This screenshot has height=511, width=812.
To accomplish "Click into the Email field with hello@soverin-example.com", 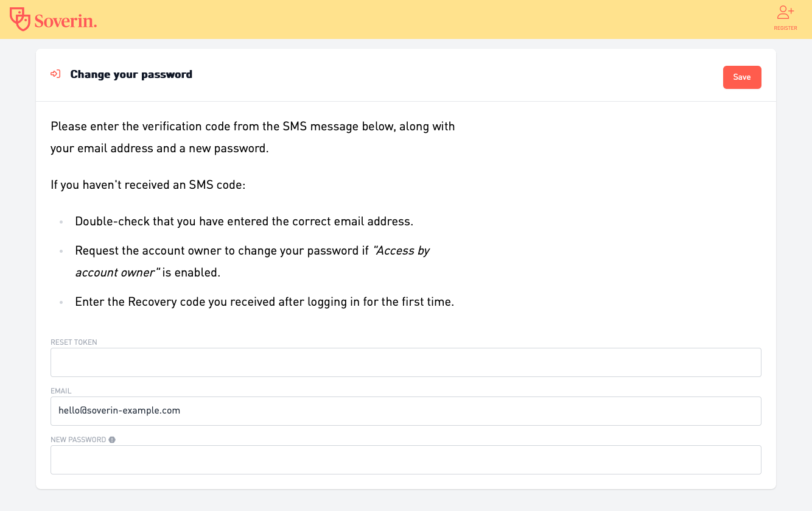I will (x=406, y=411).
